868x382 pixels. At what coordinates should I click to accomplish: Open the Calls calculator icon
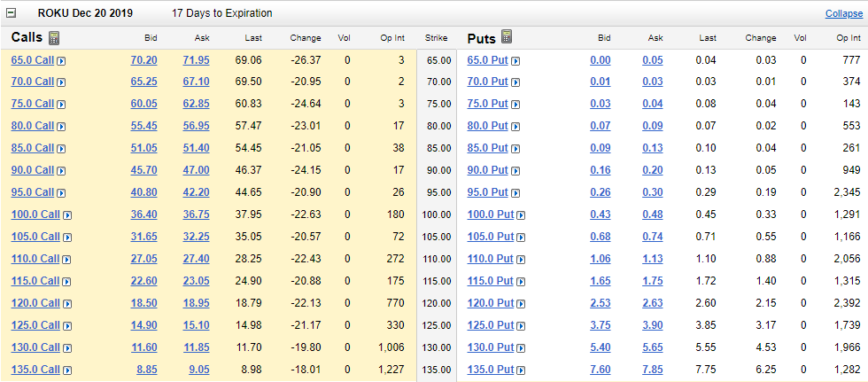(54, 37)
